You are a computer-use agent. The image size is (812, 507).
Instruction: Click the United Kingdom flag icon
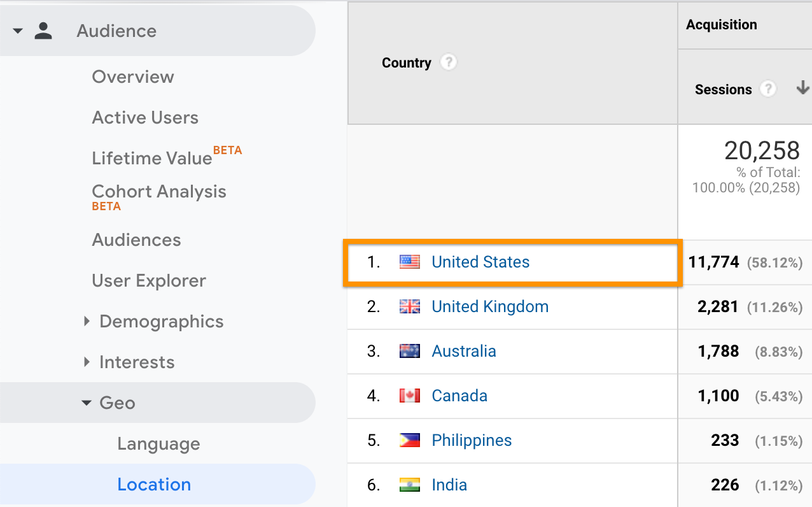click(409, 306)
